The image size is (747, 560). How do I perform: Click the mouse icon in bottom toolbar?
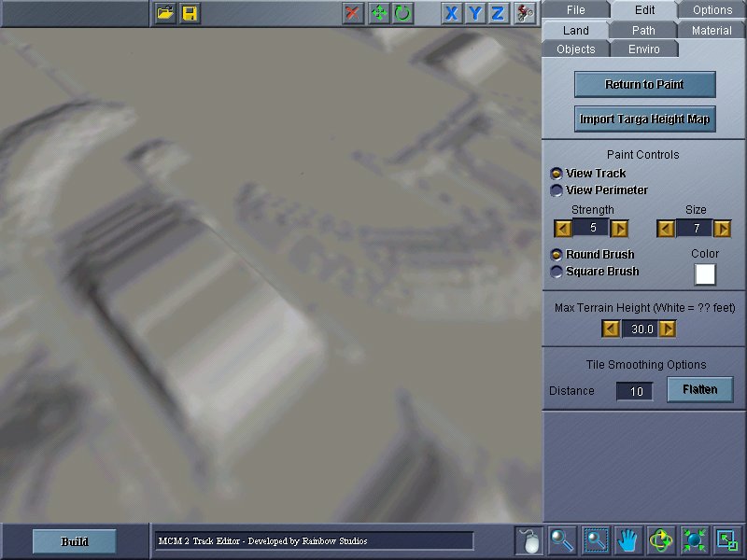529,541
